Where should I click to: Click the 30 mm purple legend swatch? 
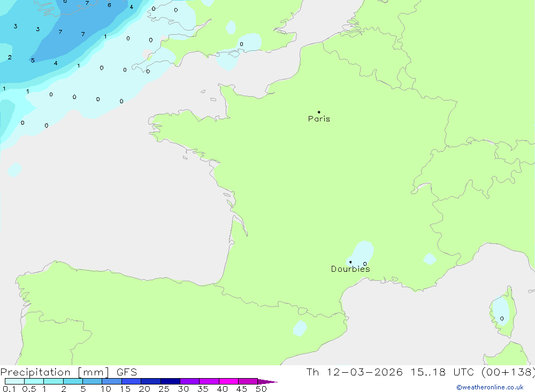[189, 381]
